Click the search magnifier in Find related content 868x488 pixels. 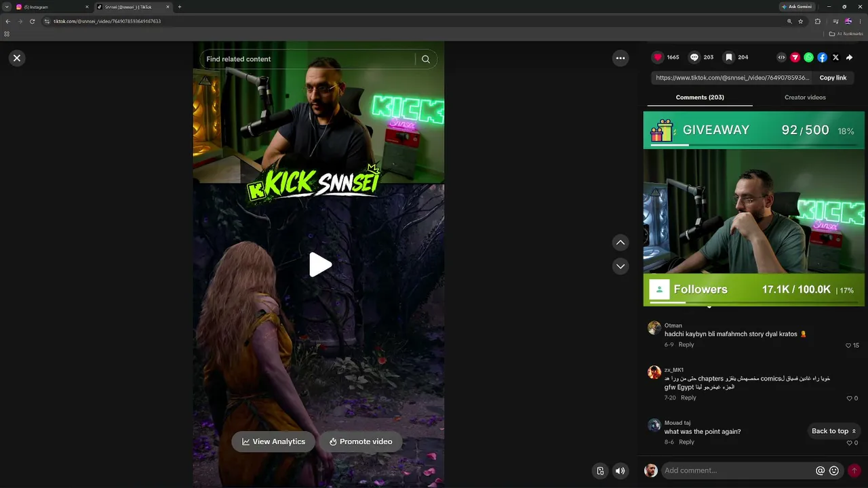coord(425,59)
